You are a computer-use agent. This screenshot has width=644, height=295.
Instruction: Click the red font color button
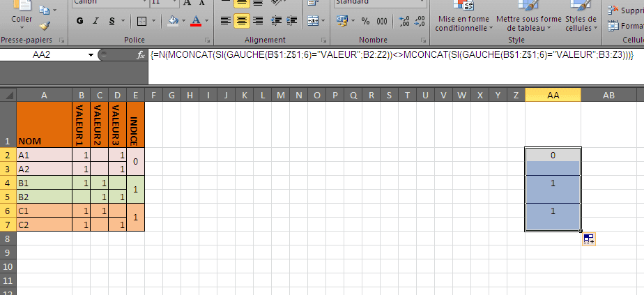point(196,21)
